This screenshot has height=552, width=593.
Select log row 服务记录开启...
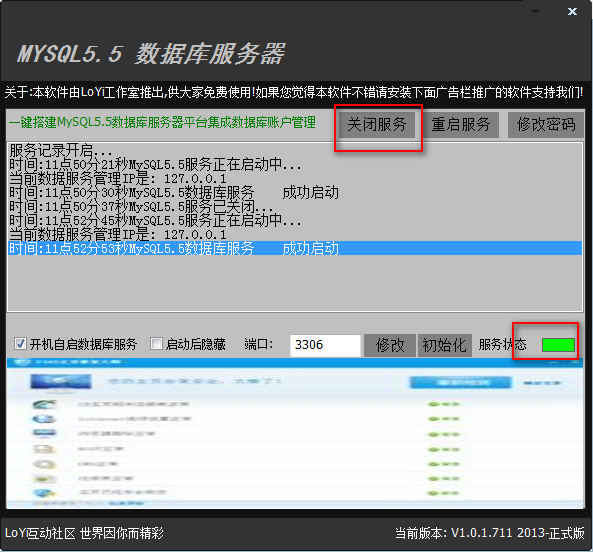[295, 150]
